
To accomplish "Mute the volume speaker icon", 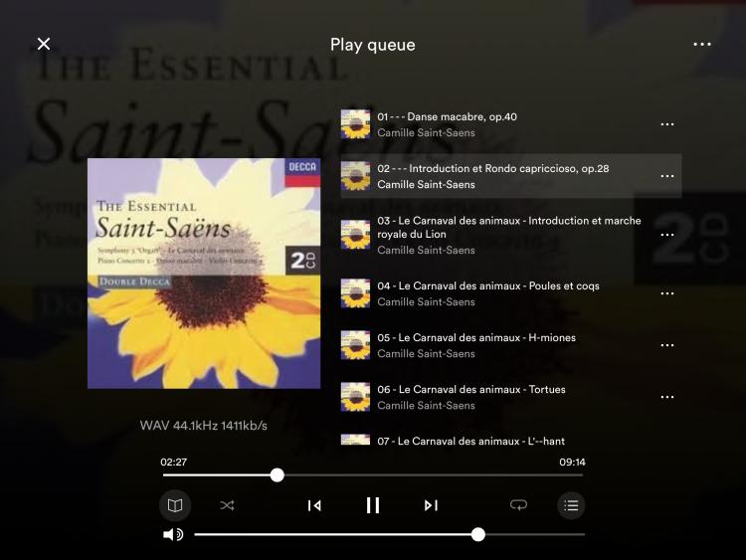I will (x=173, y=535).
